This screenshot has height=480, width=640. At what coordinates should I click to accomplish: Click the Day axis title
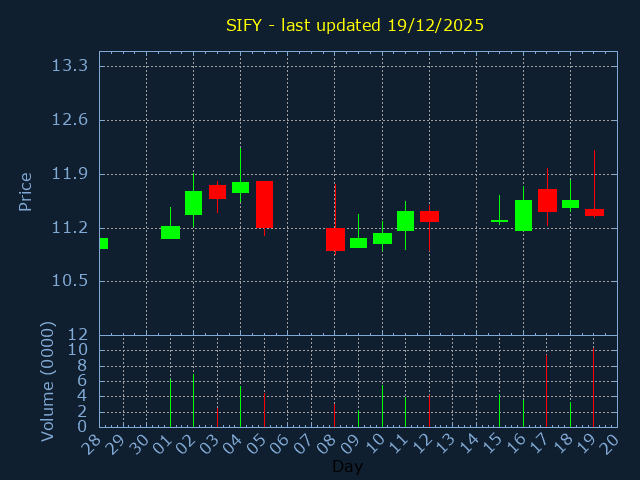(347, 466)
